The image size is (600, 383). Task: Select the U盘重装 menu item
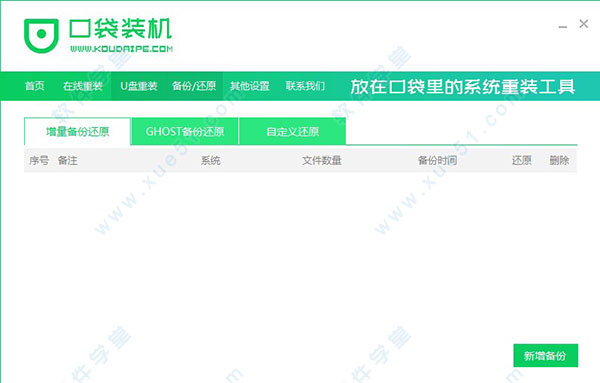point(139,86)
